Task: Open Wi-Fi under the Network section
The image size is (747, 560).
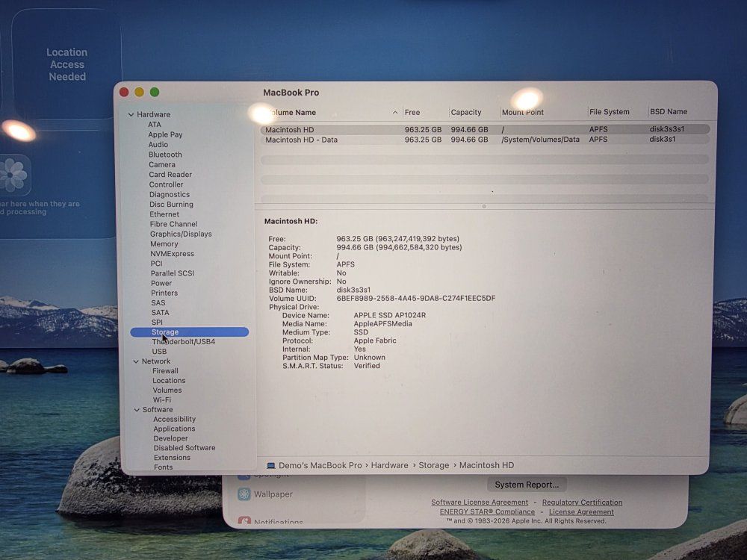Action: (x=162, y=400)
